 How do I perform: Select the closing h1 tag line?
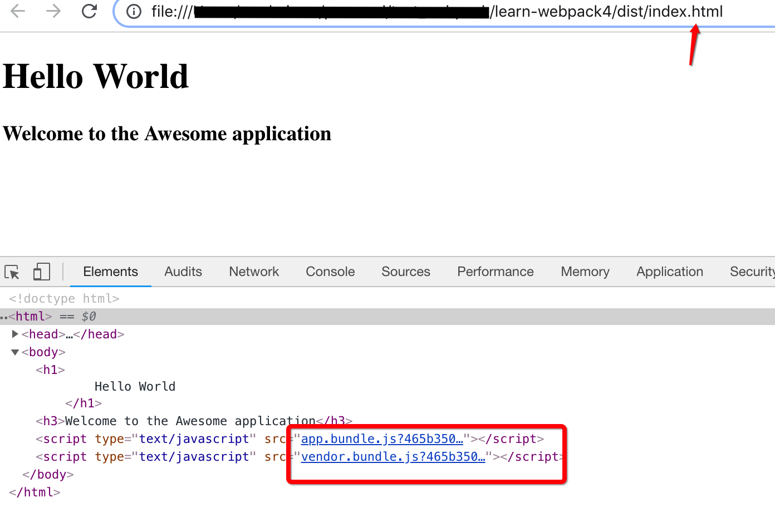point(84,403)
